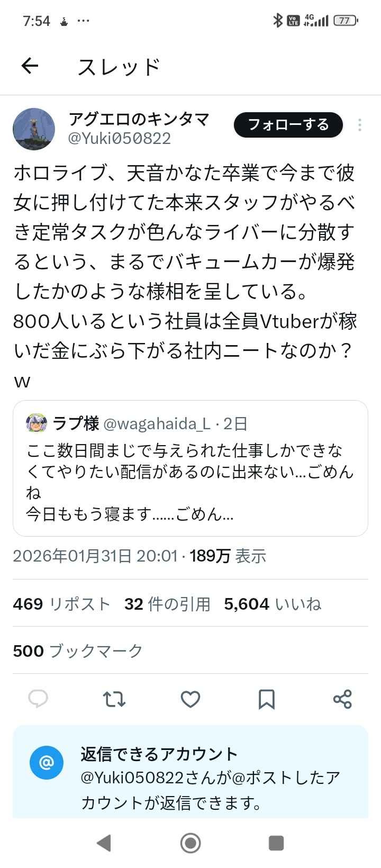View the 32 件の引用 list
This screenshot has width=381, height=868.
pyautogui.click(x=167, y=604)
